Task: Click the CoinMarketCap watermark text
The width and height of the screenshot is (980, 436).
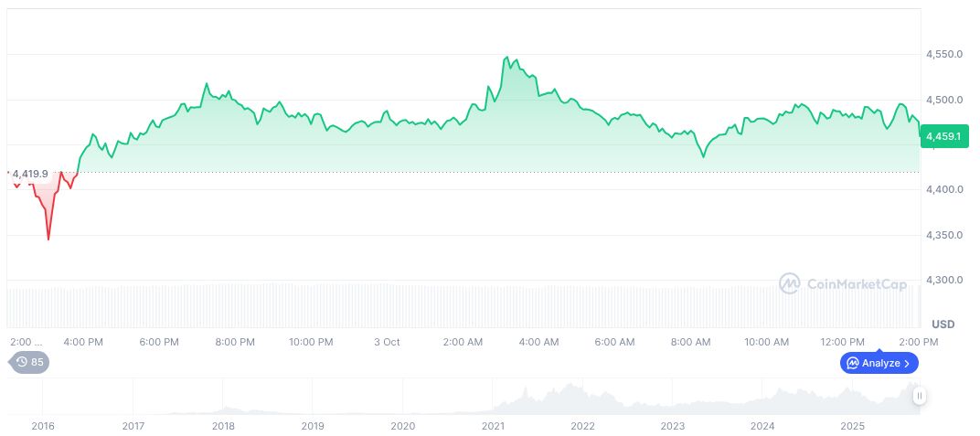Action: point(857,284)
